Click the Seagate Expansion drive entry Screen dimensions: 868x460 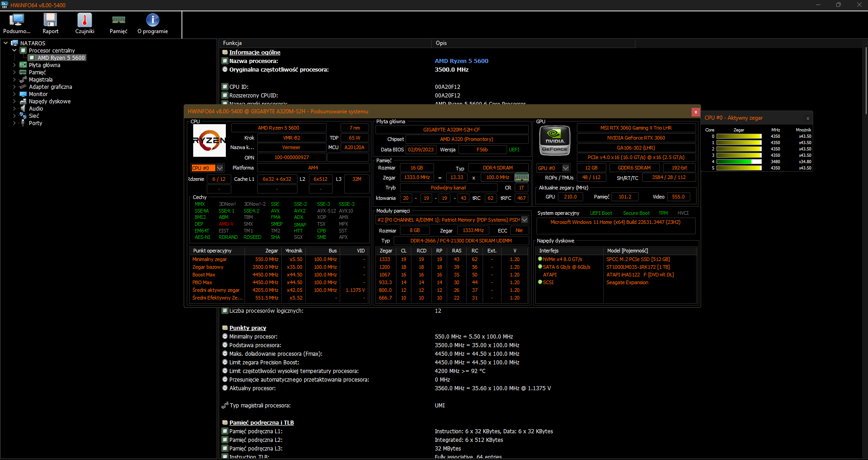[x=627, y=282]
